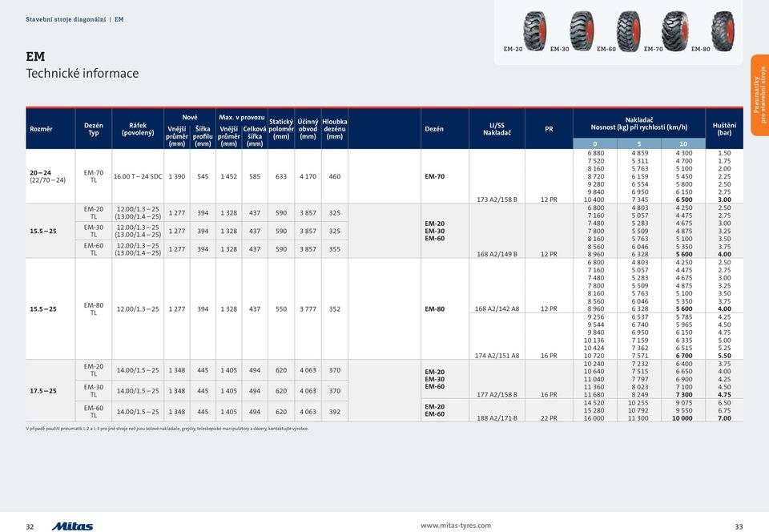The image size is (769, 532).
Task: Click the bold '5.50' inflation pressure
Action: (x=724, y=356)
